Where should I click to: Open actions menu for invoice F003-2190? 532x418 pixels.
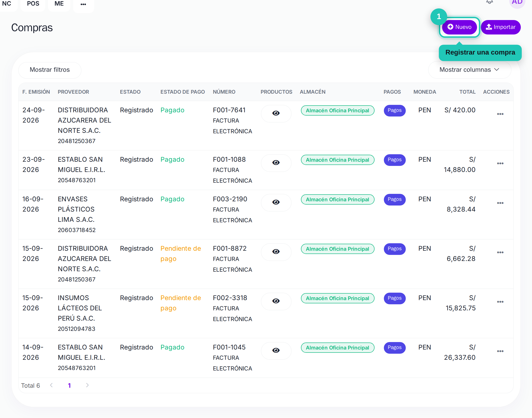(500, 203)
